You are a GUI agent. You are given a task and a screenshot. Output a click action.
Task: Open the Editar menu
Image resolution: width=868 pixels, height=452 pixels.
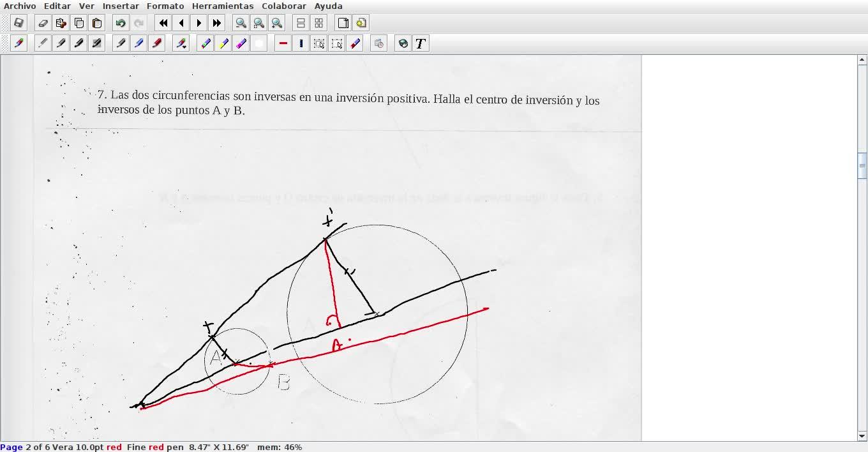pyautogui.click(x=57, y=6)
